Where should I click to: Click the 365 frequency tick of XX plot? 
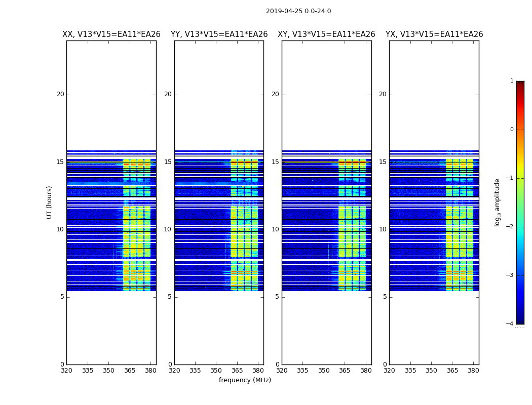coord(130,371)
